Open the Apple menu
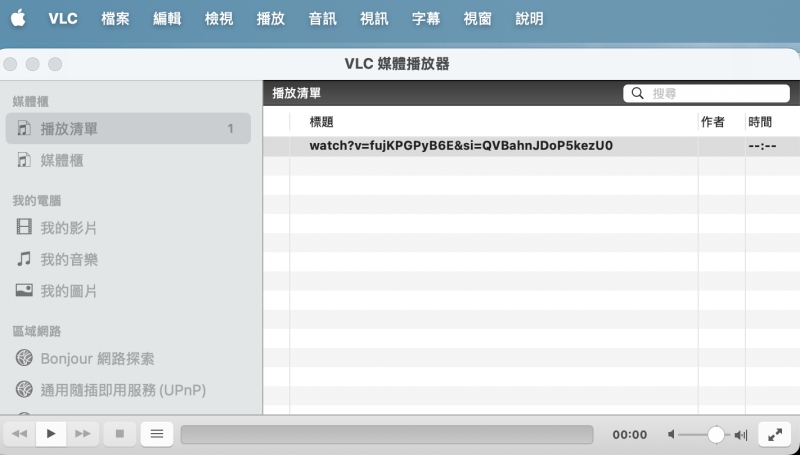Screen dimensions: 800x455 (x=18, y=18)
